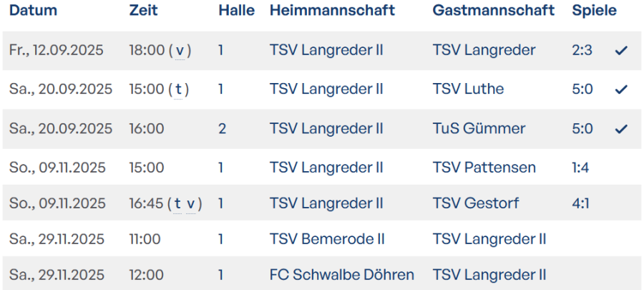Viewport: 644px width, 290px height.
Task: Click the Zeit column header
Action: pos(144,11)
